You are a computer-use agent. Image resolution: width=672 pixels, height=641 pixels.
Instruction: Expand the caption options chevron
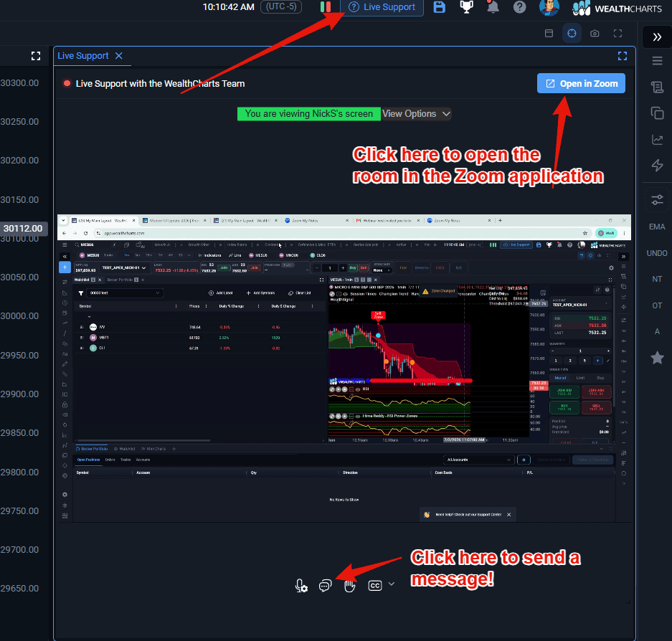pos(392,584)
